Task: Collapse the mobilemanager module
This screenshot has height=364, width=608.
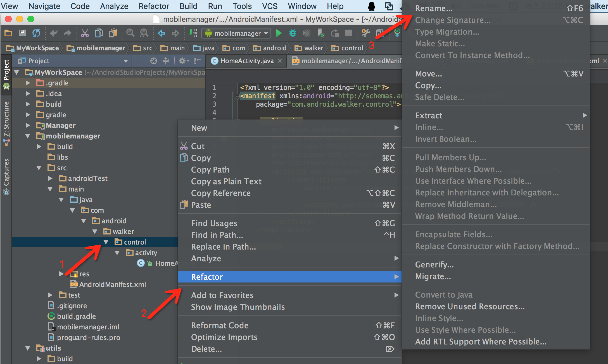Action: coord(28,136)
